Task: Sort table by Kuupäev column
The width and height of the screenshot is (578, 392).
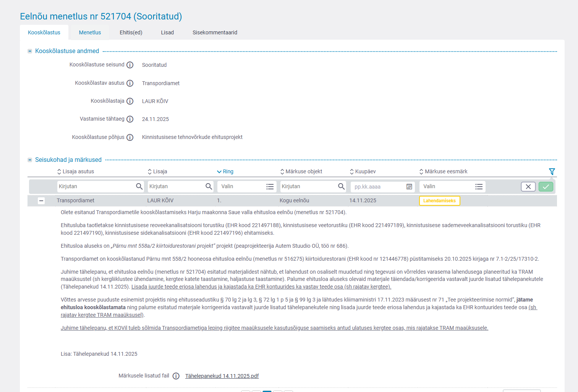Action: pyautogui.click(x=363, y=172)
